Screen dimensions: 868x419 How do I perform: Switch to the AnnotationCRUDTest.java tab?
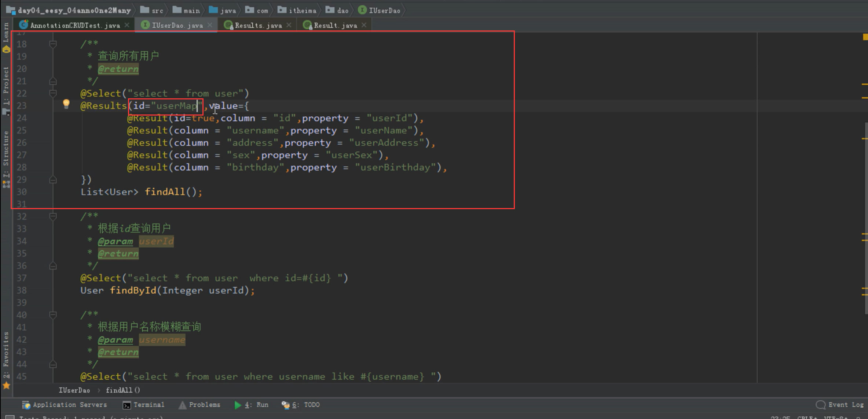[74, 25]
